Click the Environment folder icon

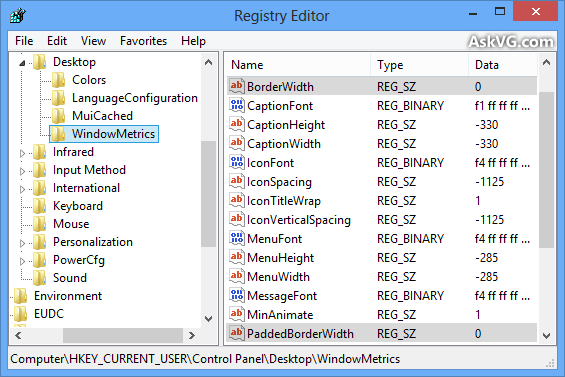coord(21,296)
